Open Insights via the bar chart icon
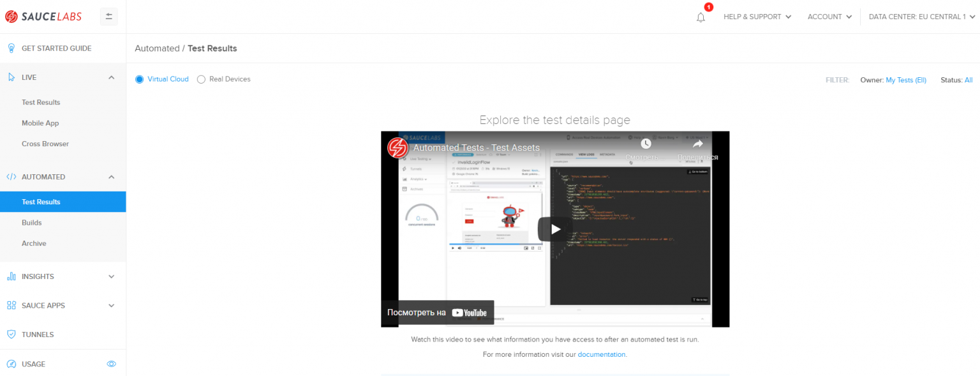The image size is (980, 376). coord(10,276)
